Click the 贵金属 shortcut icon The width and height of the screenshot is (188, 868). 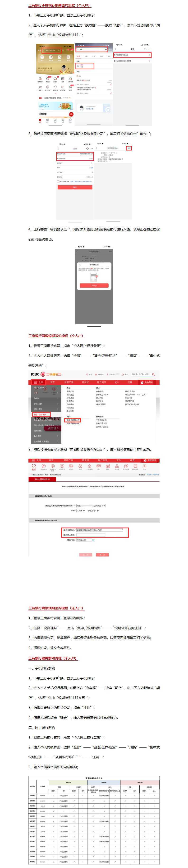[x=117, y=467]
